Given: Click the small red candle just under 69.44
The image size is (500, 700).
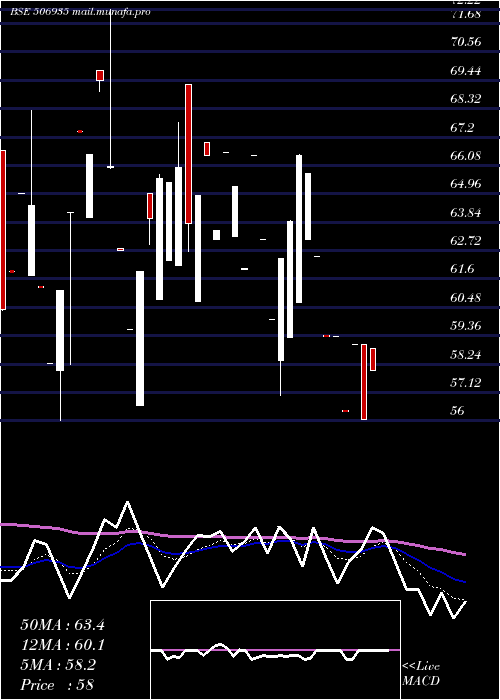Looking at the screenshot, I should tap(100, 75).
